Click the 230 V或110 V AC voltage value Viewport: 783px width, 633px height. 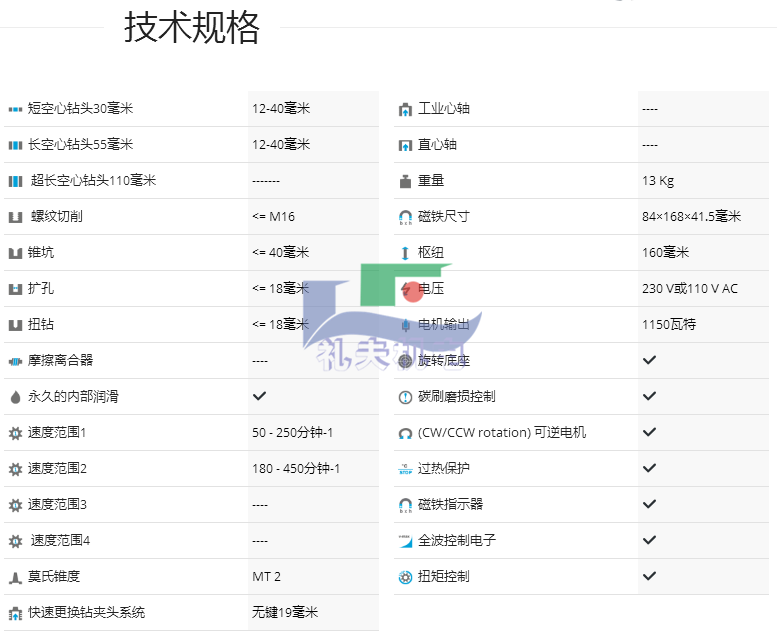[x=689, y=288]
